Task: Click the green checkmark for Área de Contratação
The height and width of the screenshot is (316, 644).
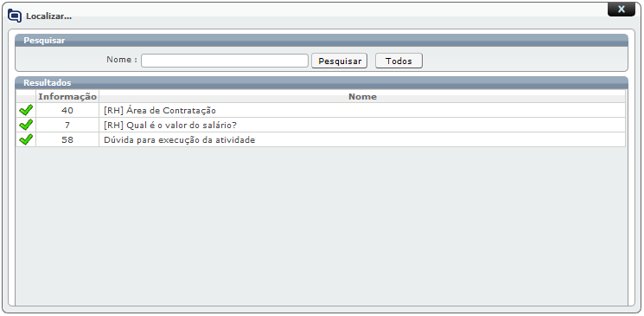Action: click(x=26, y=110)
